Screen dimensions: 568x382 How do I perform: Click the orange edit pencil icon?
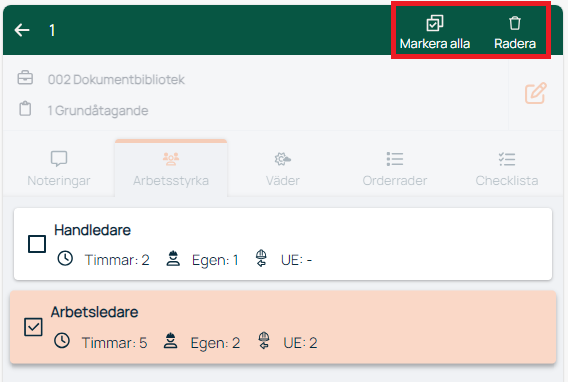[x=536, y=93]
